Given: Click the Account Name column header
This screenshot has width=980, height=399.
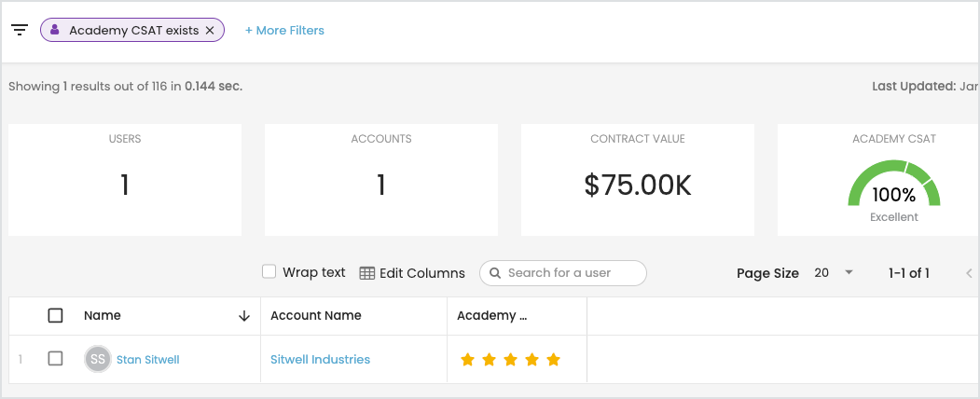Looking at the screenshot, I should click(316, 316).
